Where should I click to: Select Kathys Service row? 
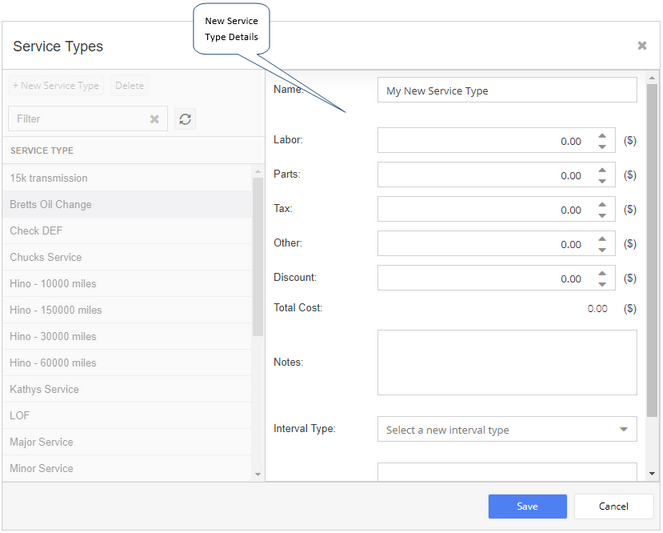pyautogui.click(x=127, y=389)
